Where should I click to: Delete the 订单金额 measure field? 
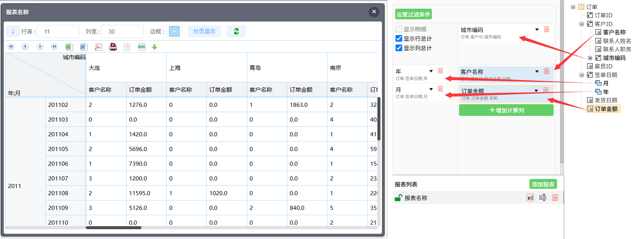(x=546, y=90)
